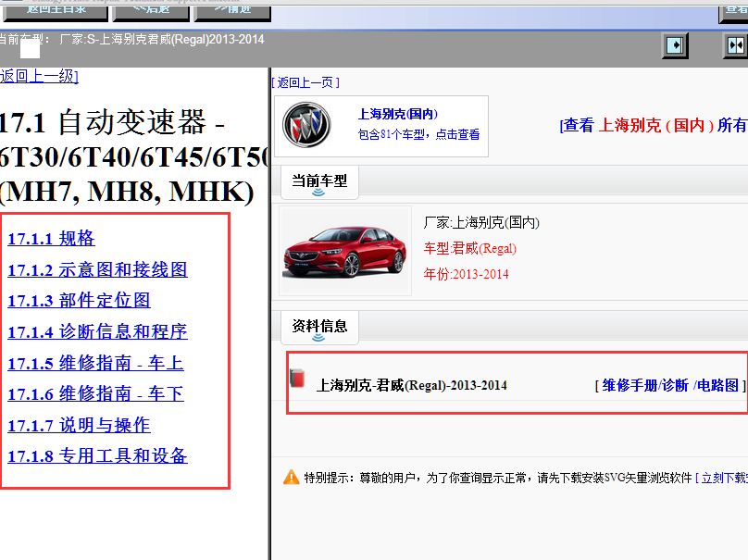This screenshot has width=748, height=560.
Task: Open section 17.1.1 规格
Action: coord(51,238)
